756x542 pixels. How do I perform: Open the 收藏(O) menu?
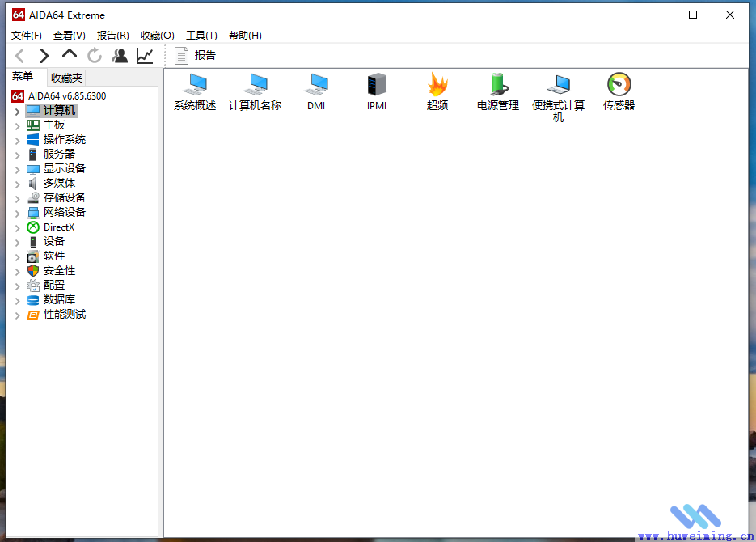(157, 36)
